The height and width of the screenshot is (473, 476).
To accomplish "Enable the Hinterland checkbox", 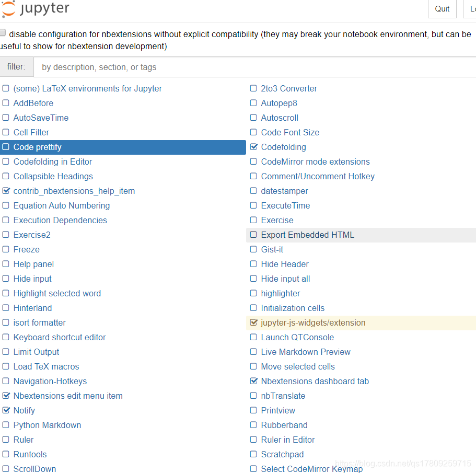I will (6, 308).
